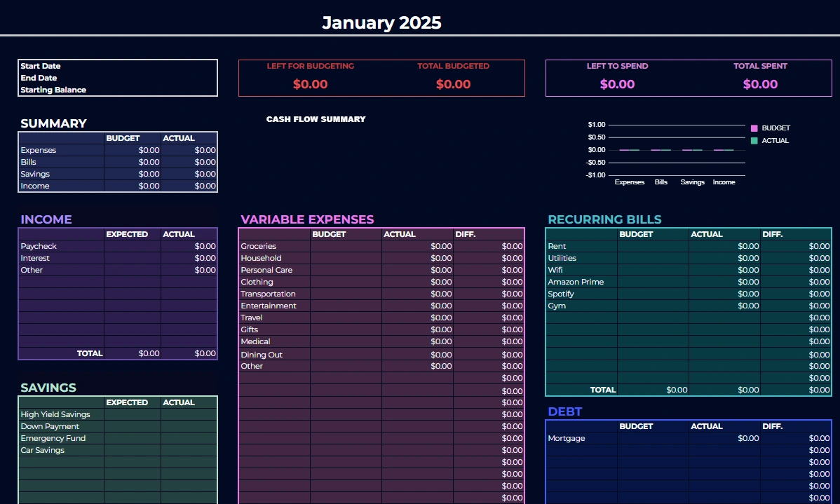
Task: Select the Mortgage budget cell
Action: click(x=653, y=438)
